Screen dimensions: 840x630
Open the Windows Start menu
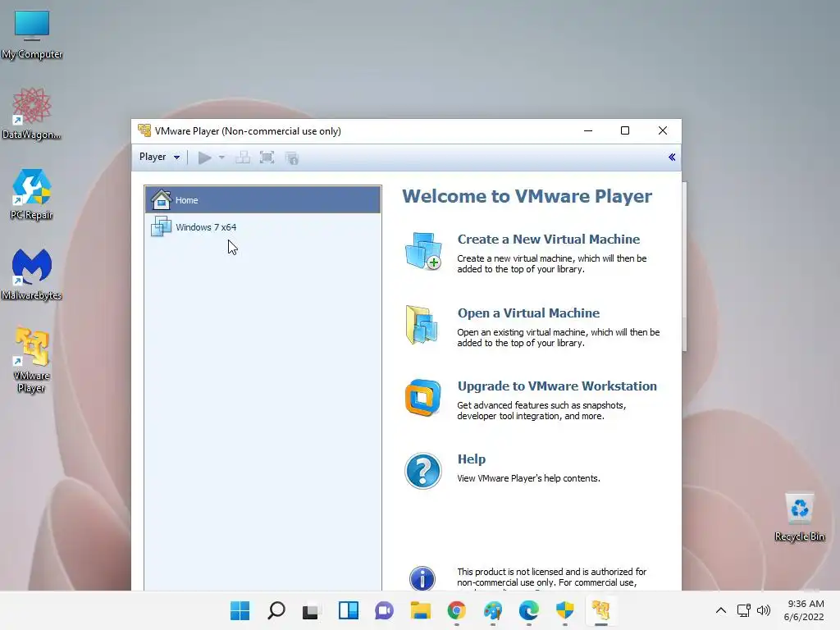coord(240,610)
